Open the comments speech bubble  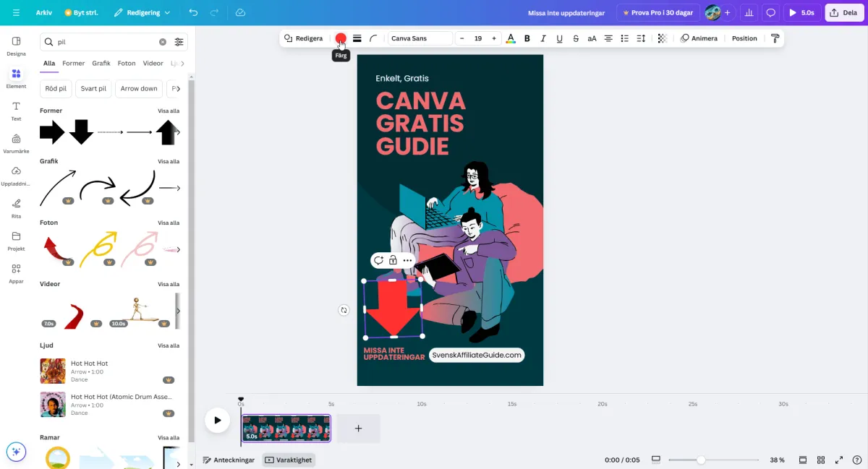click(x=771, y=12)
